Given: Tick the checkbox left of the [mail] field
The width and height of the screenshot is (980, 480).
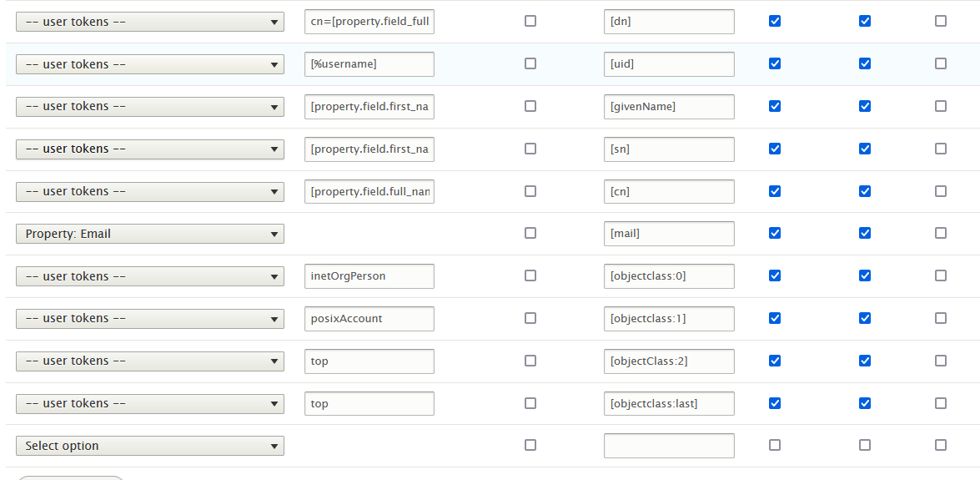Looking at the screenshot, I should click(x=530, y=233).
